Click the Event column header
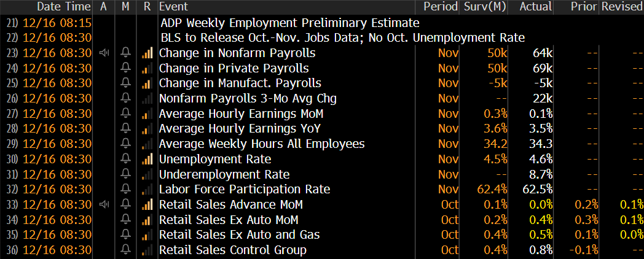The width and height of the screenshot is (644, 259). click(x=173, y=7)
